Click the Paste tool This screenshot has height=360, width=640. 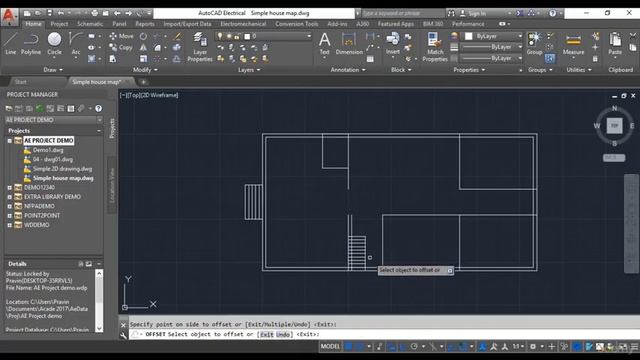click(x=615, y=44)
